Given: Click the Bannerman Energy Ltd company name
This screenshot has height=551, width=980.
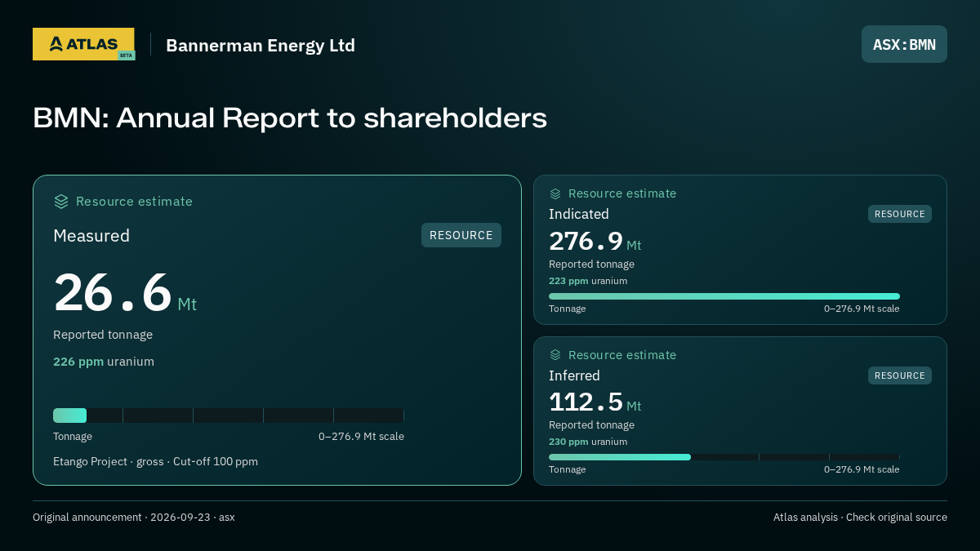Looking at the screenshot, I should point(261,46).
